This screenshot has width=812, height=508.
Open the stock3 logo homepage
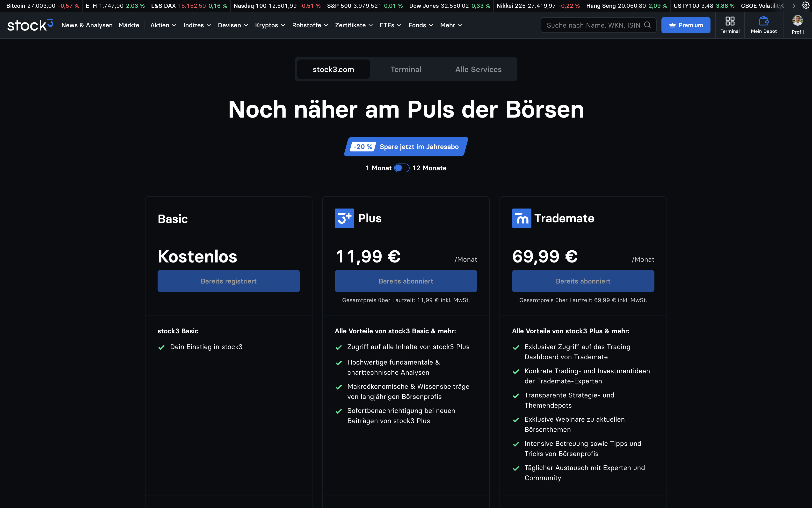(30, 25)
